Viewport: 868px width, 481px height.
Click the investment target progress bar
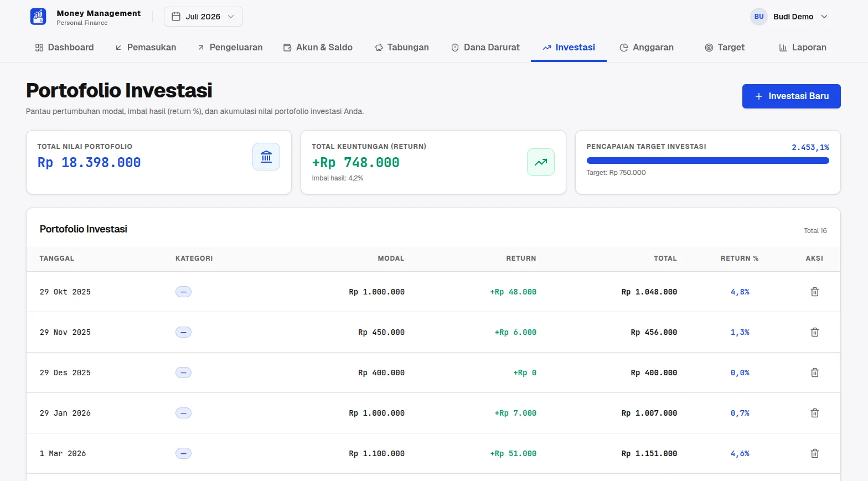(x=708, y=161)
